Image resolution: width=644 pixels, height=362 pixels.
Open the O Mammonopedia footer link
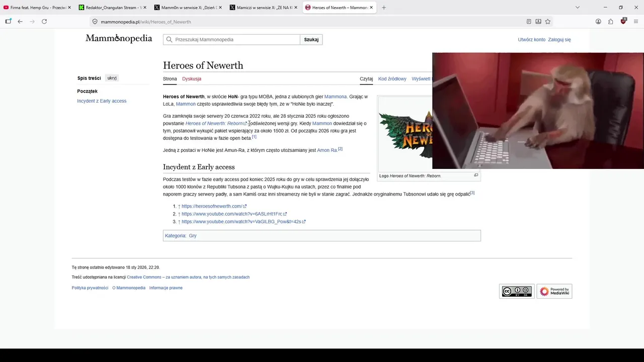pyautogui.click(x=129, y=288)
